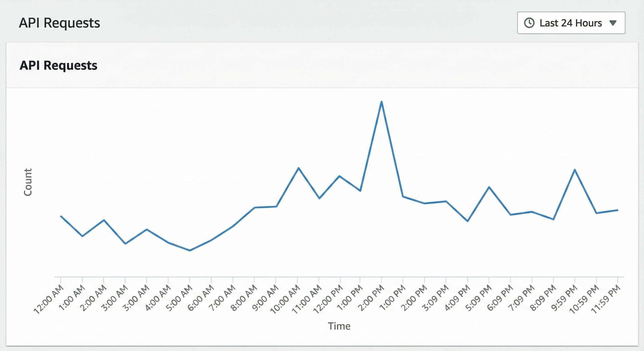Click the 5:09 PM axis label
This screenshot has height=351, width=644.
pos(479,298)
